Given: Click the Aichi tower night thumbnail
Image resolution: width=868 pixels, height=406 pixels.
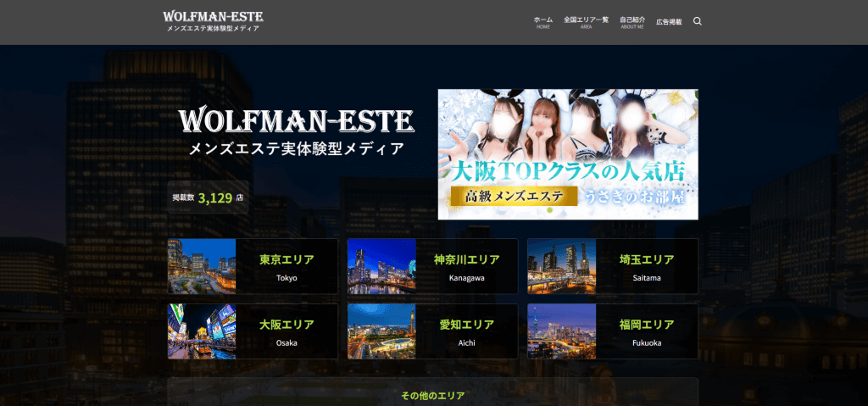Looking at the screenshot, I should 381,331.
